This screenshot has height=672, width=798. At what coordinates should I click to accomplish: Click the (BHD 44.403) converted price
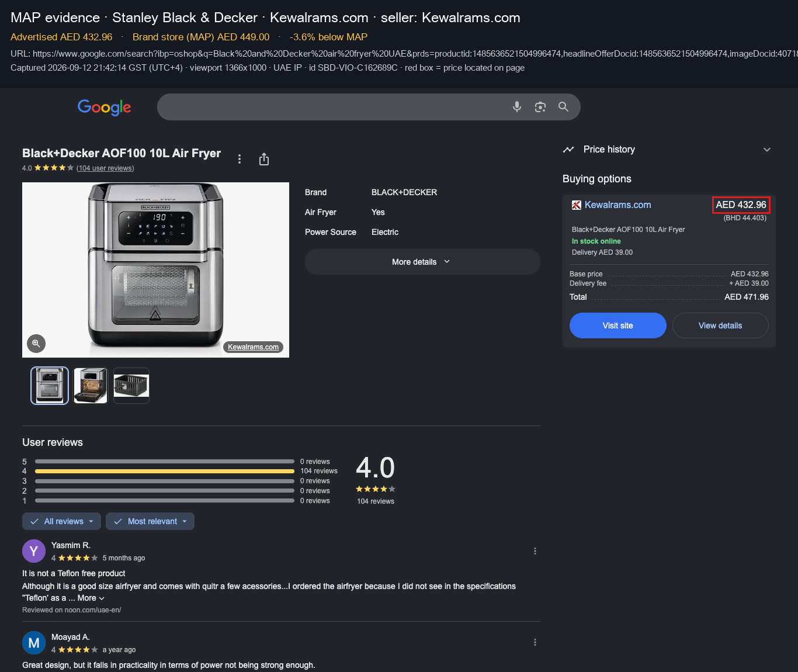tap(745, 218)
